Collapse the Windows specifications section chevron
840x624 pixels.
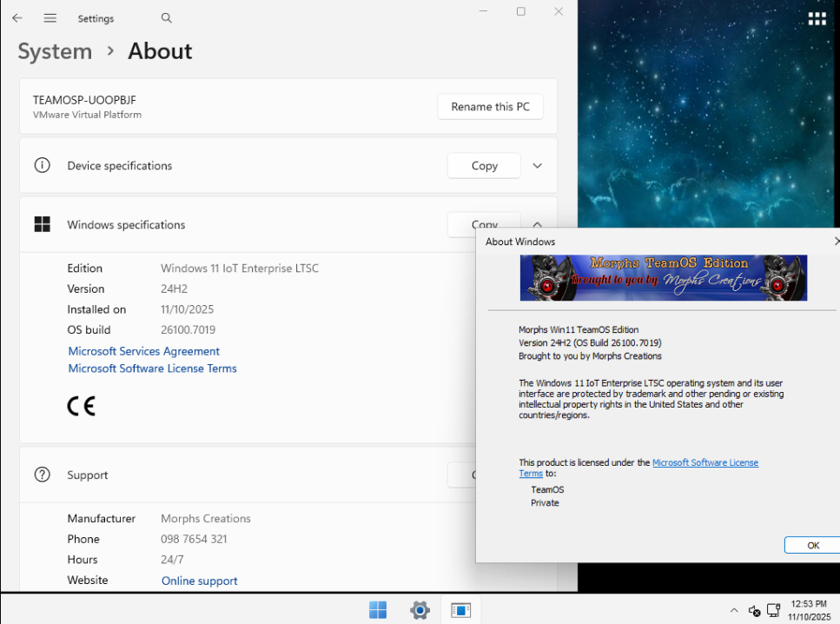[537, 224]
